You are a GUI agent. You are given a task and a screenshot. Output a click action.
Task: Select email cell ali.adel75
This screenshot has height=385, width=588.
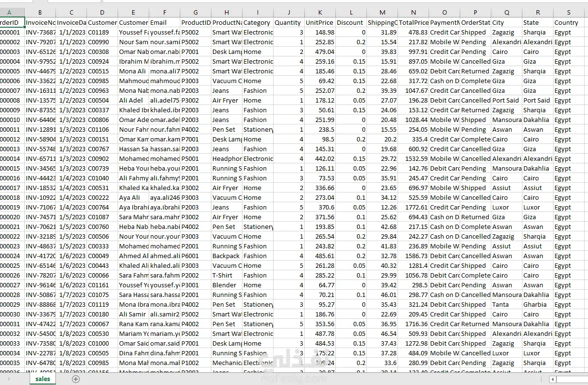pyautogui.click(x=165, y=100)
